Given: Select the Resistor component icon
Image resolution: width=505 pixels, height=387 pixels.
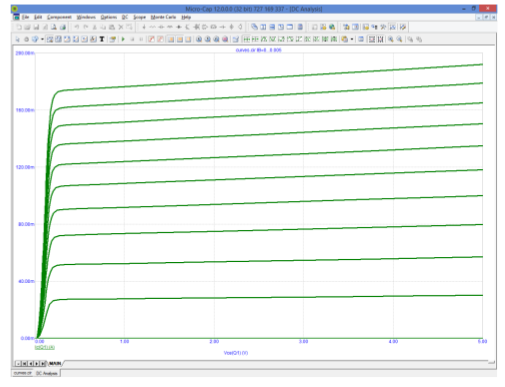Looking at the screenshot, I should (153, 27).
